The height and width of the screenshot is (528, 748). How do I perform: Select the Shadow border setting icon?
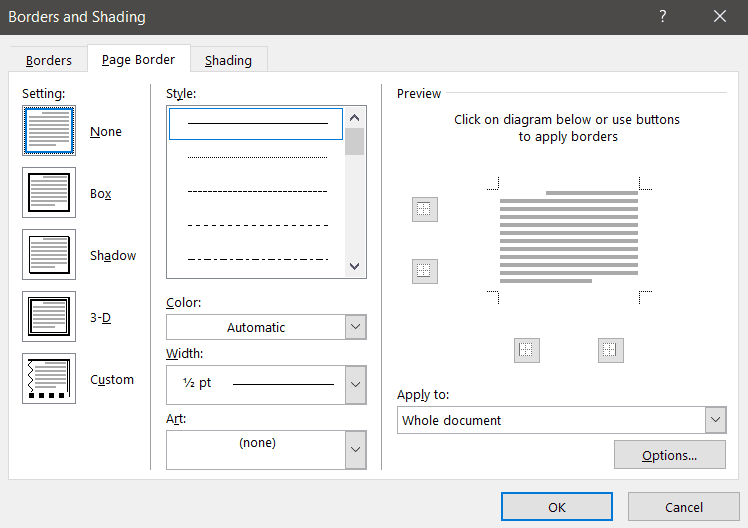coord(49,255)
